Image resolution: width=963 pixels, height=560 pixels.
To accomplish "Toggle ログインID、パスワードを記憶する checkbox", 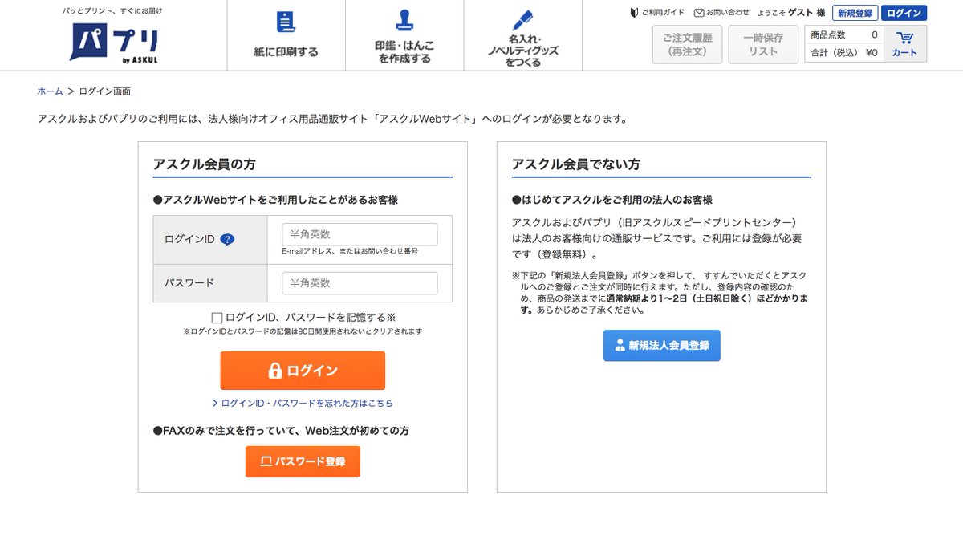I will point(217,318).
